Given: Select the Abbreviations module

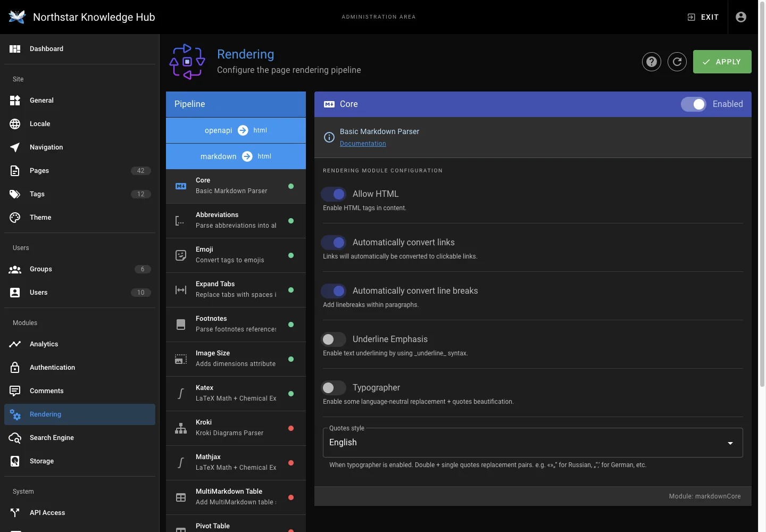Looking at the screenshot, I should pos(236,221).
